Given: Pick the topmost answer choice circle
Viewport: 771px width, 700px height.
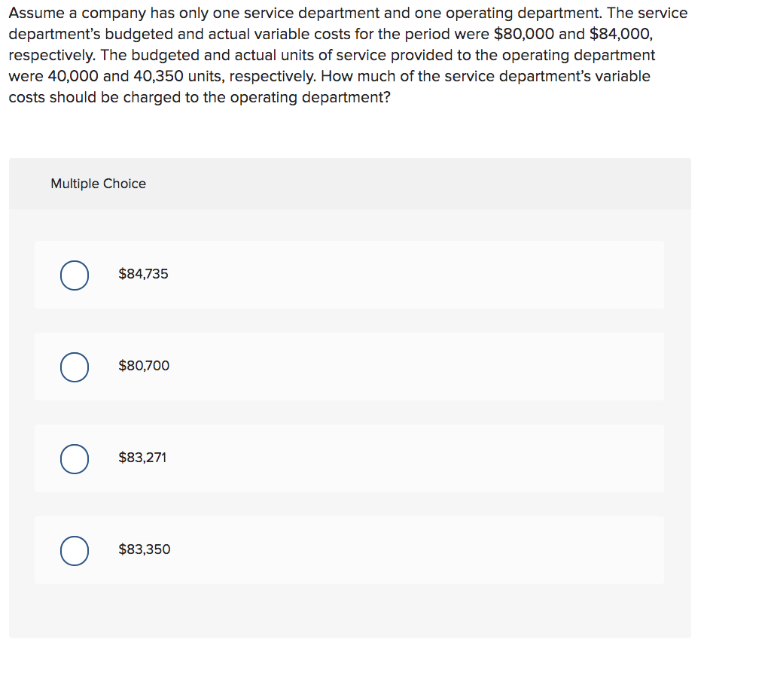Looking at the screenshot, I should (x=74, y=275).
